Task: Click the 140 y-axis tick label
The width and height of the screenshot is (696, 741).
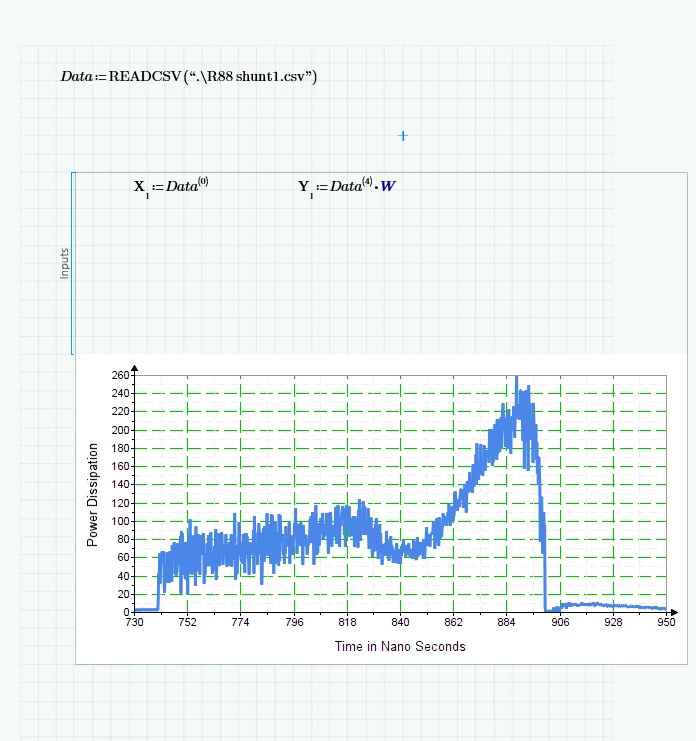Action: click(120, 484)
